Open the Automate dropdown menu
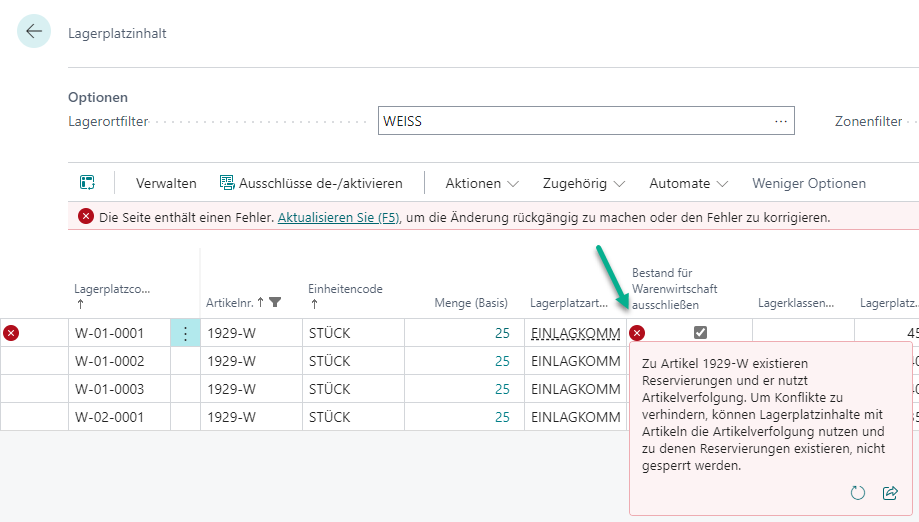919x522 pixels. 688,183
